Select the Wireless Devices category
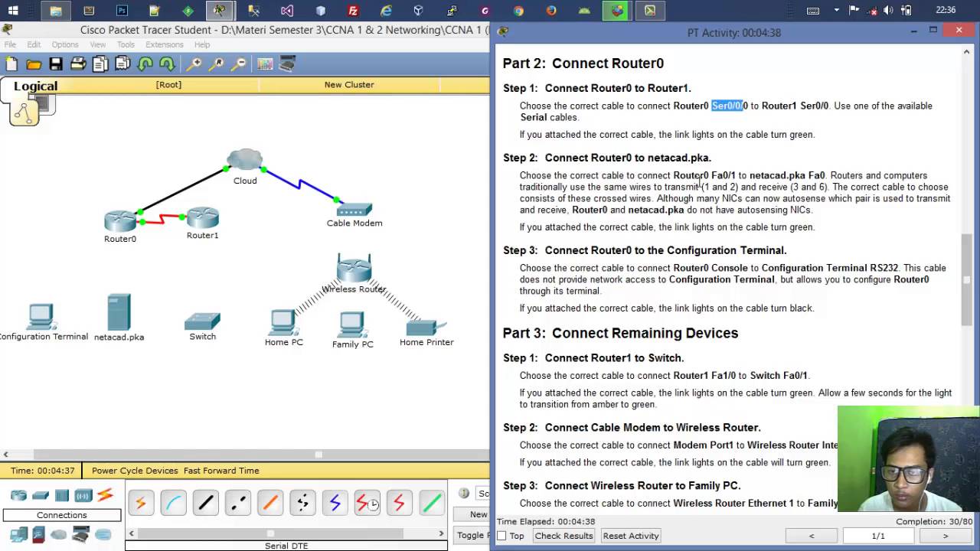 click(x=83, y=495)
